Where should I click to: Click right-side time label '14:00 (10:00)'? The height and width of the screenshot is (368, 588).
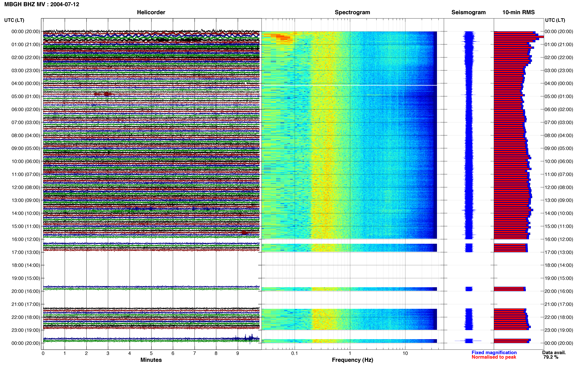[x=559, y=213]
